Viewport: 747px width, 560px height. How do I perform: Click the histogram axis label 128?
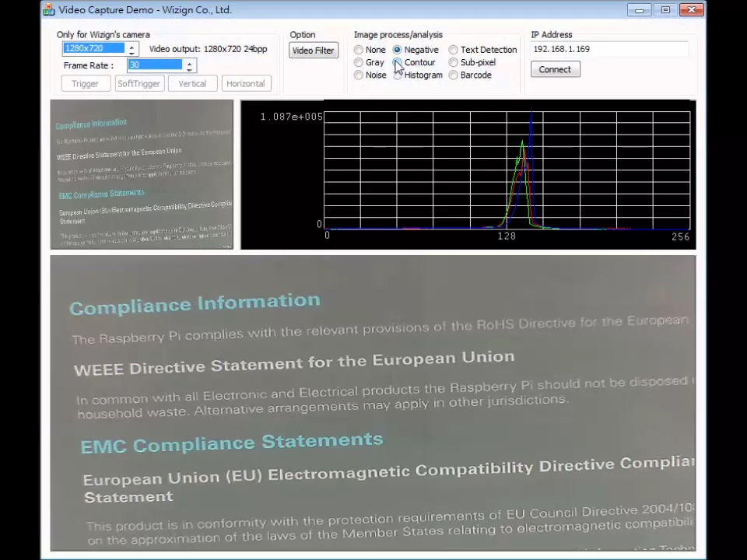(507, 236)
